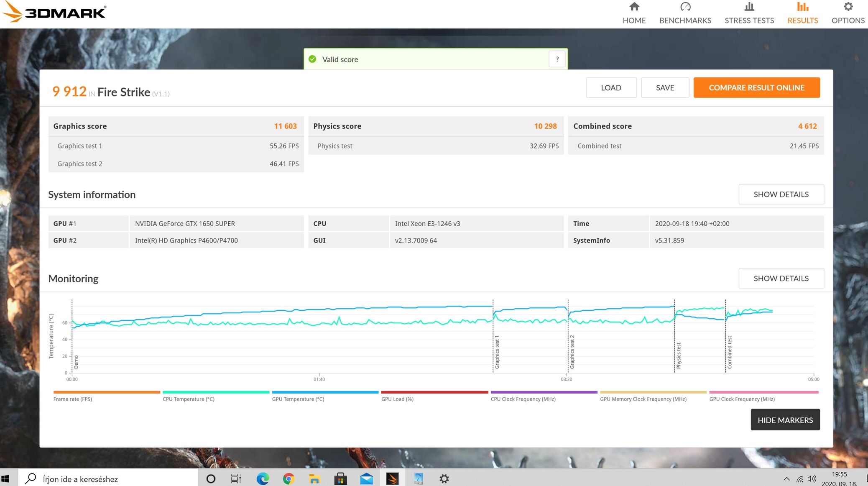
Task: Show details for Monitoring section
Action: pos(781,279)
